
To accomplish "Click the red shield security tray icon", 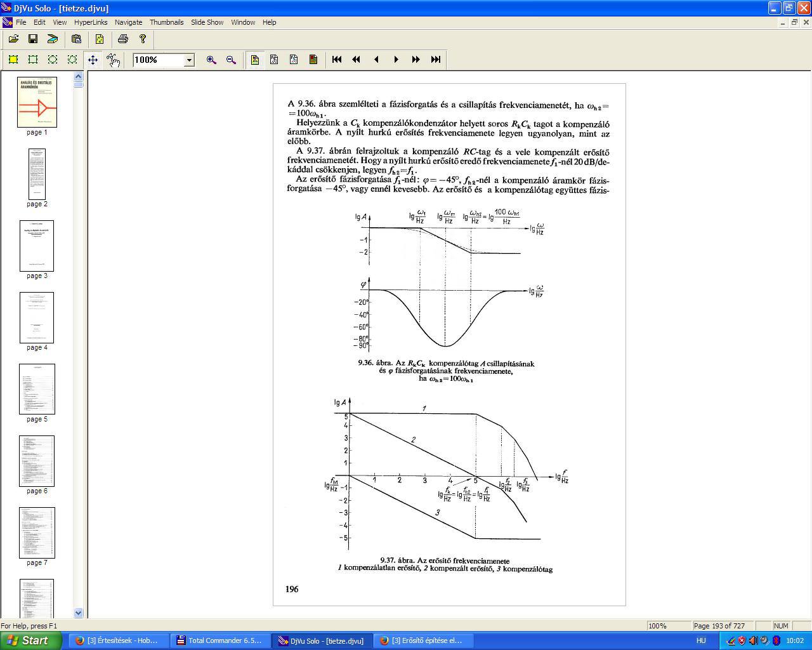I will pyautogui.click(x=742, y=640).
